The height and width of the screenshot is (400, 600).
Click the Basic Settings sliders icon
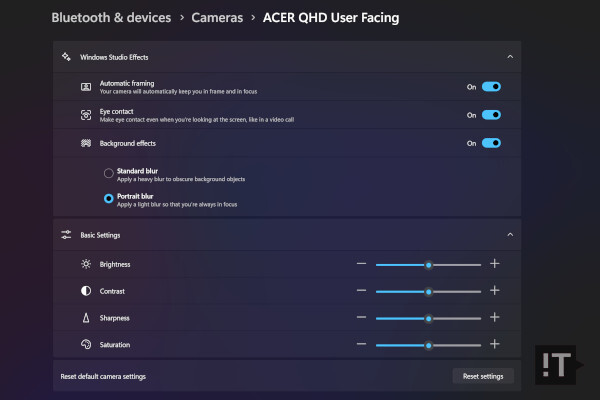[66, 234]
